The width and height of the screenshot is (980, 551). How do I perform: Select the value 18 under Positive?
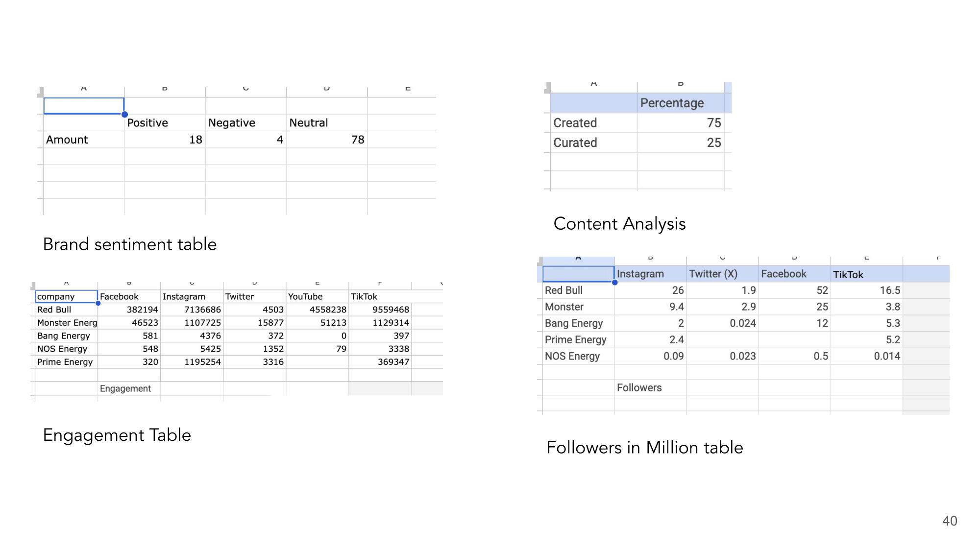[164, 140]
